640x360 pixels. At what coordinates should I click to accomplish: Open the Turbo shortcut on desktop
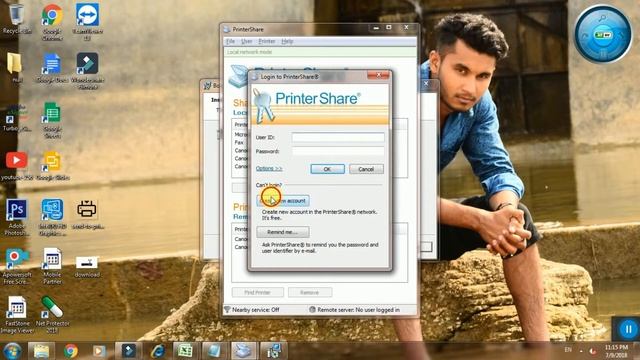(16, 118)
